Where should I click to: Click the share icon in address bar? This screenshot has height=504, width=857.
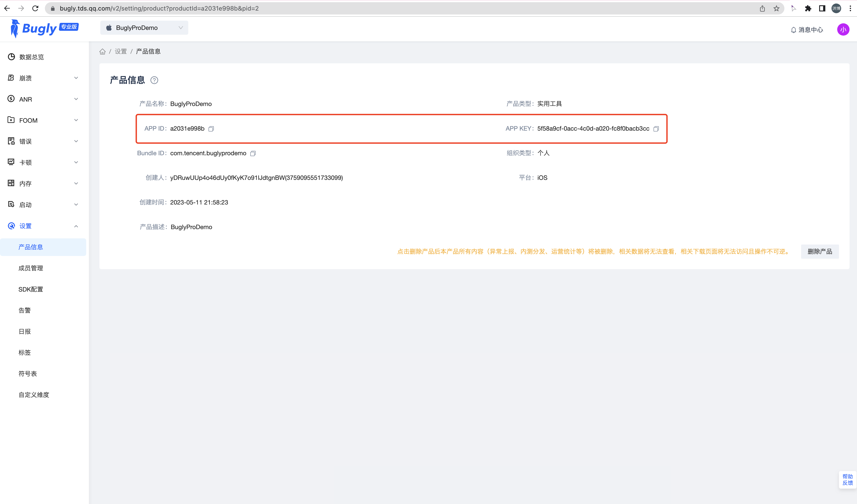pyautogui.click(x=762, y=9)
